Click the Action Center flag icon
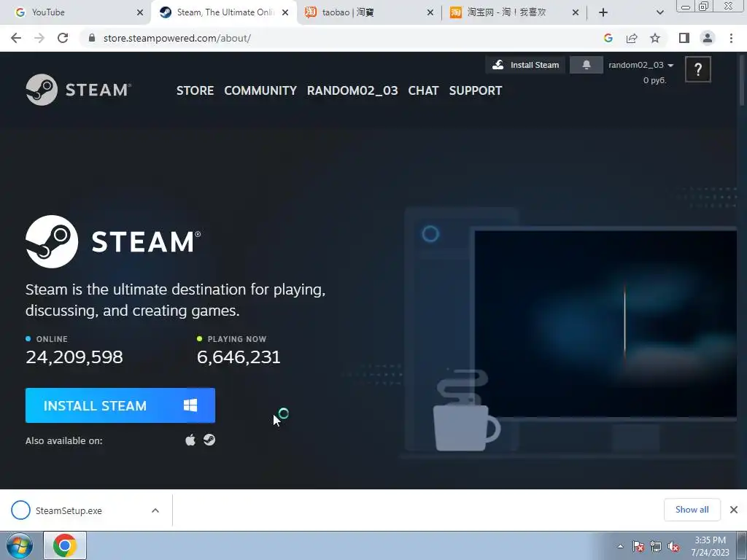Screen dimensions: 747x560 coord(638,546)
